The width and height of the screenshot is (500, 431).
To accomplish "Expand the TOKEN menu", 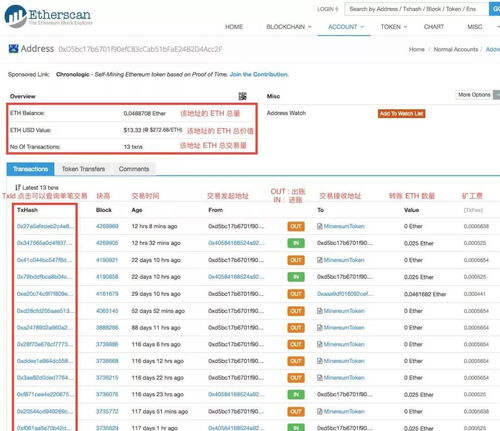I will [x=394, y=27].
